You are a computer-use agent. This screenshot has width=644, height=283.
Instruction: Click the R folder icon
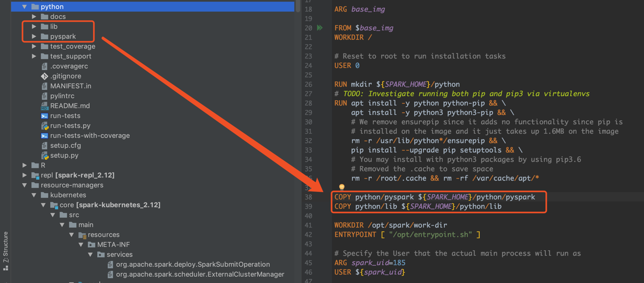35,165
